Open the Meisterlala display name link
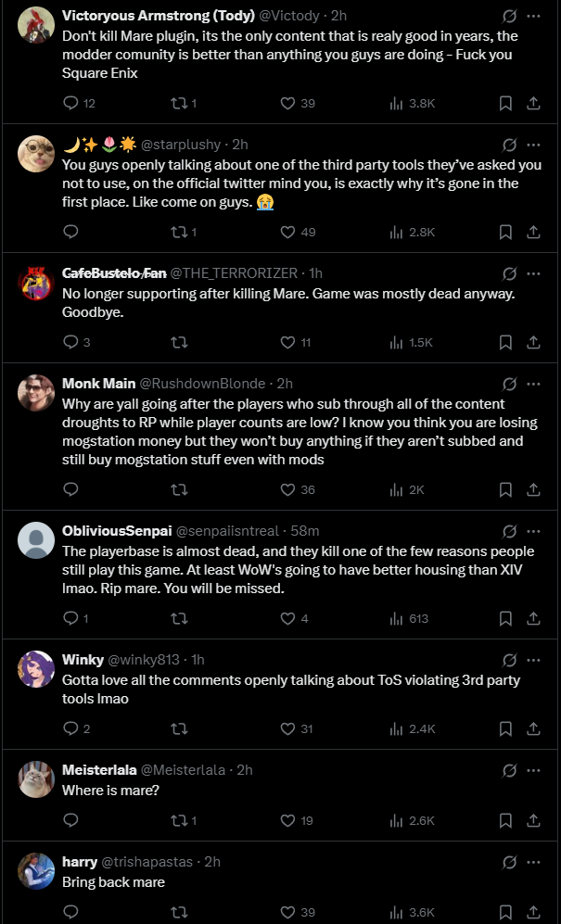Screen dimensions: 561x924 (x=99, y=769)
